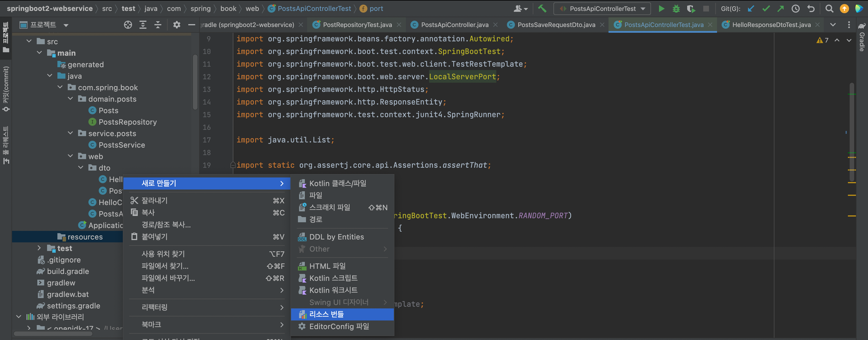This screenshot has height=340, width=868.
Task: Collapse the com.spring.book package
Action: pyautogui.click(x=60, y=87)
